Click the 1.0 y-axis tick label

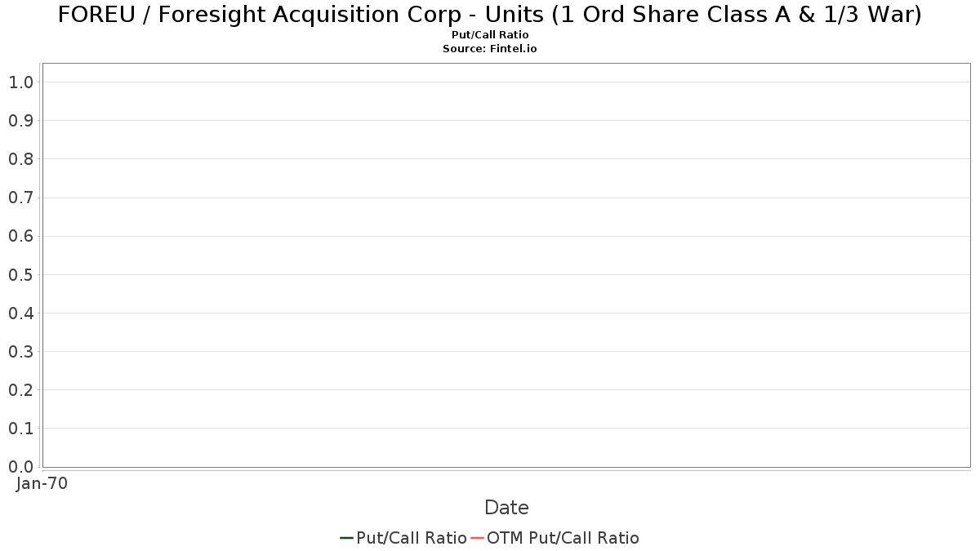(x=20, y=82)
